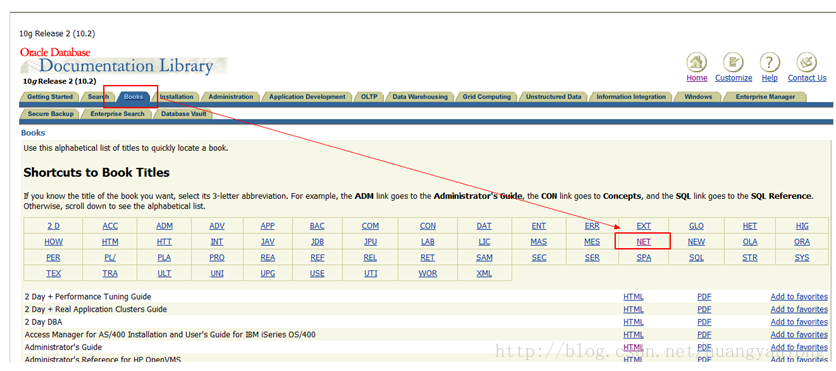
Task: Follow the ADM shortcut link
Action: coord(164,226)
